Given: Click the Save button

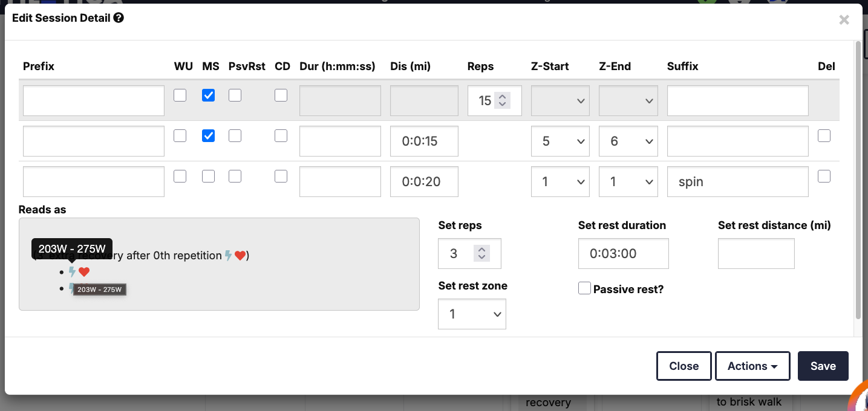Looking at the screenshot, I should 823,366.
